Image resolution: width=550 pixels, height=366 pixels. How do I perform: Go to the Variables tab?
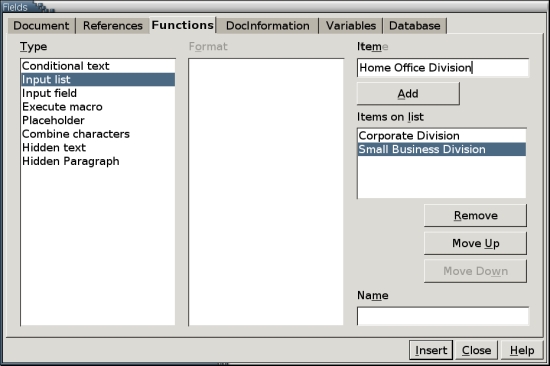tap(351, 26)
